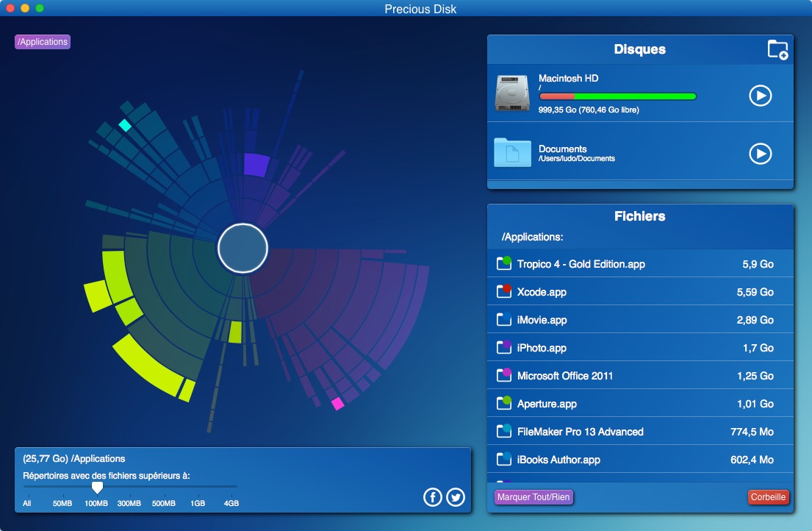Select the cyan segment in the sunburst chart

tap(125, 125)
